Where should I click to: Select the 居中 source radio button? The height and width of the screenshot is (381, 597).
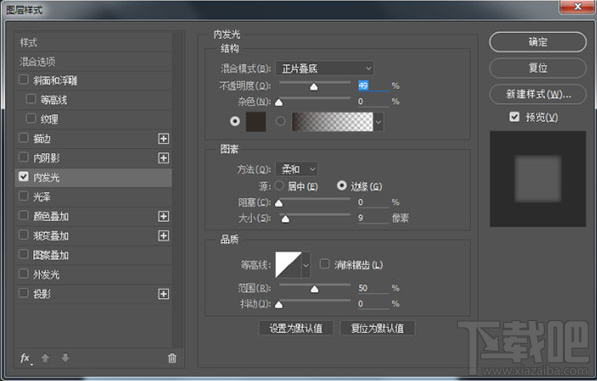click(279, 186)
